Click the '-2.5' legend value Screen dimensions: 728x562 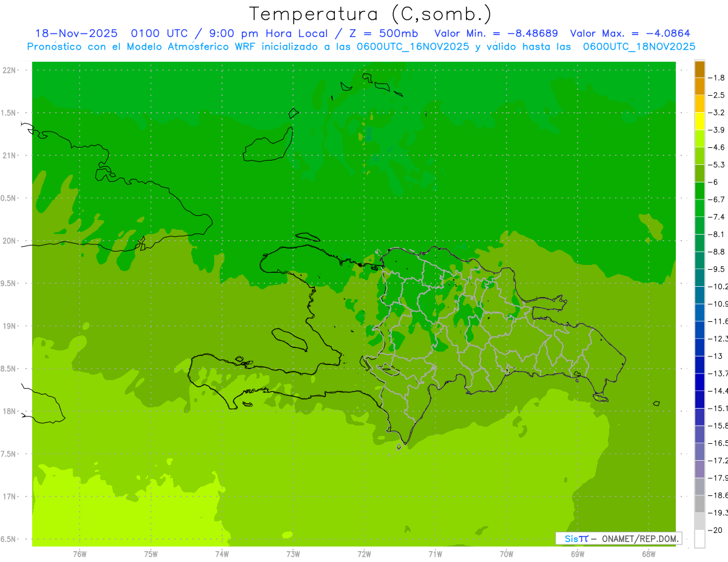pyautogui.click(x=717, y=95)
